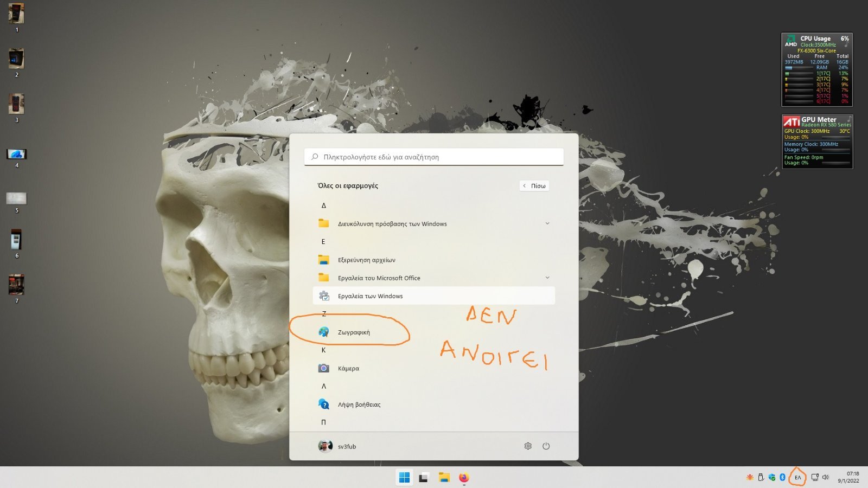
Task: Click the Πίσω back button
Action: coord(534,186)
